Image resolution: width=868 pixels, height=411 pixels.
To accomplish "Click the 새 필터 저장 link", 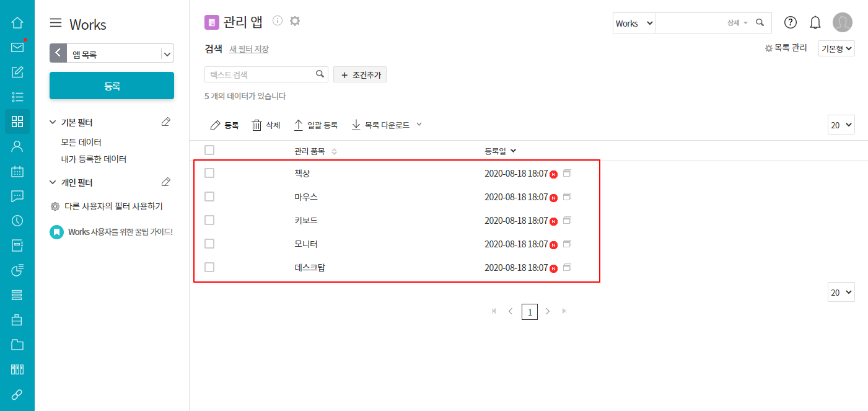I will point(249,49).
